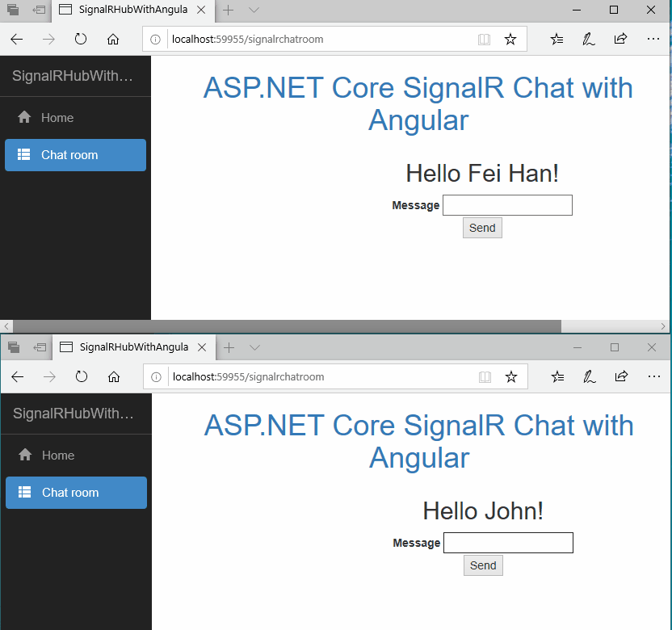Refresh the page with the reload icon
The width and height of the screenshot is (672, 630).
click(80, 38)
